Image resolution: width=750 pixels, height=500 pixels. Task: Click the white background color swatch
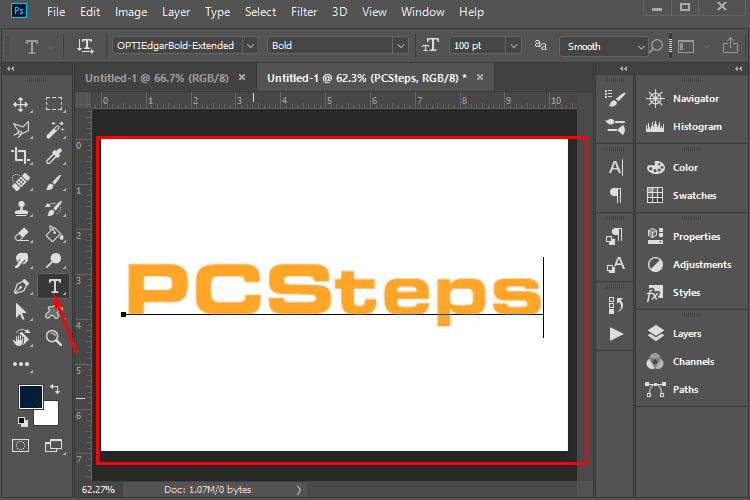50,416
